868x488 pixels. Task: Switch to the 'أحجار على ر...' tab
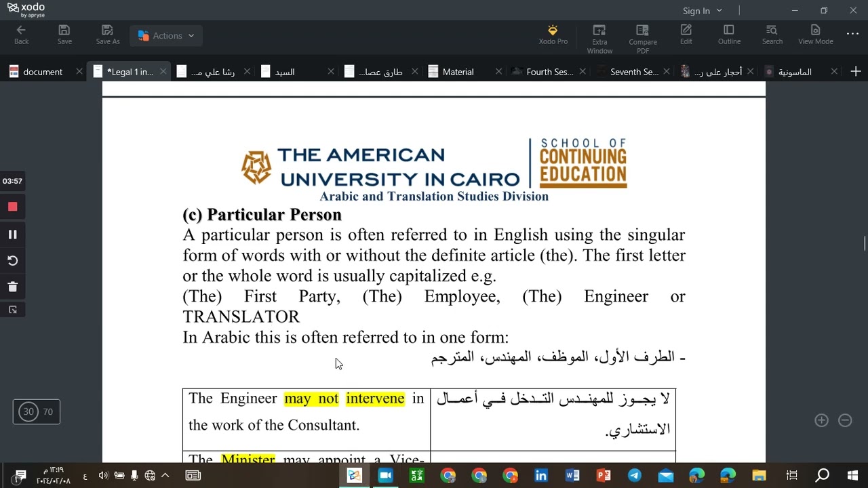(717, 72)
